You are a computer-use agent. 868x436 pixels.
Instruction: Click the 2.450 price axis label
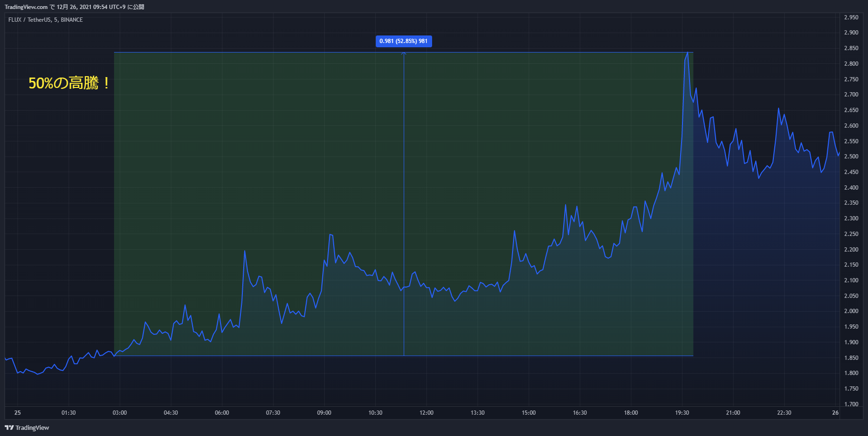coord(851,172)
